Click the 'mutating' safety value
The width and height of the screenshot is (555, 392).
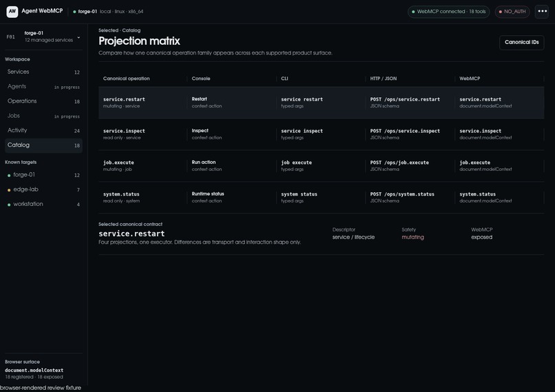pyautogui.click(x=412, y=237)
